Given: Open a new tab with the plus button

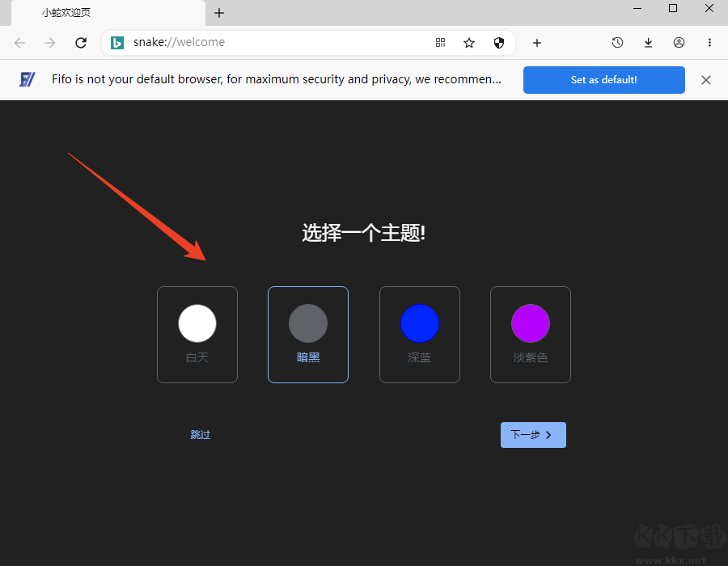Looking at the screenshot, I should [x=218, y=13].
